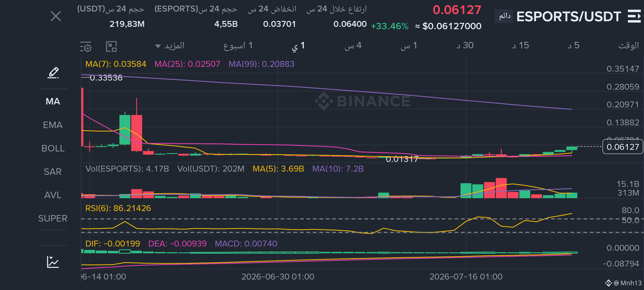Toggle the AVL indicator

click(53, 195)
